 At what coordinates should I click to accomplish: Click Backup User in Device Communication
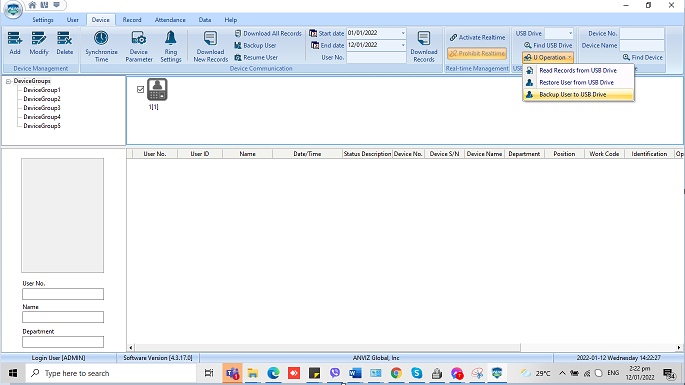255,45
